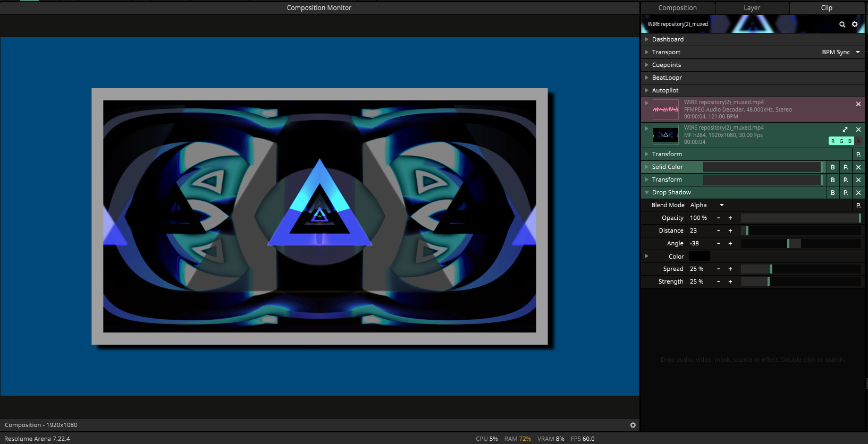Viewport: 868px width, 444px height.
Task: Enable the alpha (A) channel toggle
Action: pos(858,141)
